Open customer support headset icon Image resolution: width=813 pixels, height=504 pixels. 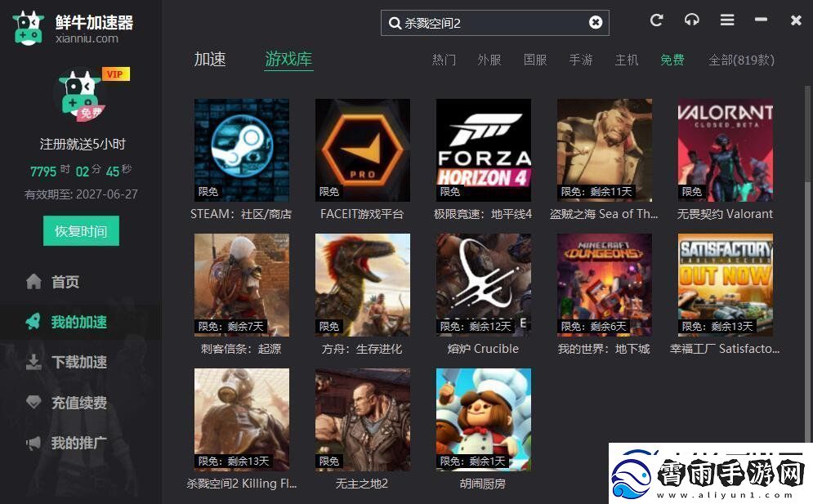(692, 20)
